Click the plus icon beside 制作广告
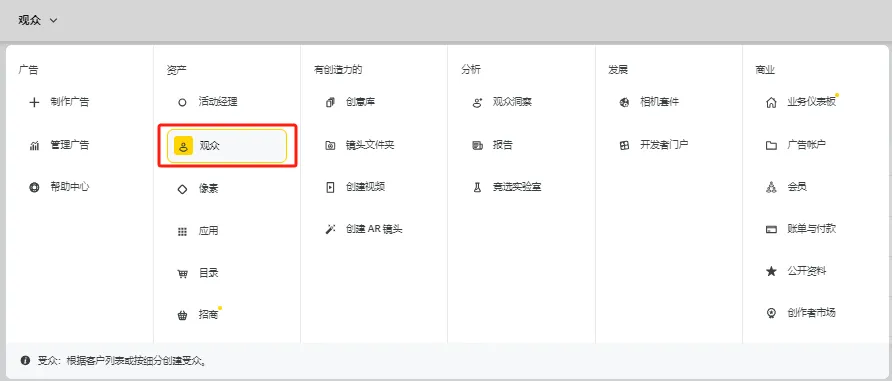 [x=34, y=103]
